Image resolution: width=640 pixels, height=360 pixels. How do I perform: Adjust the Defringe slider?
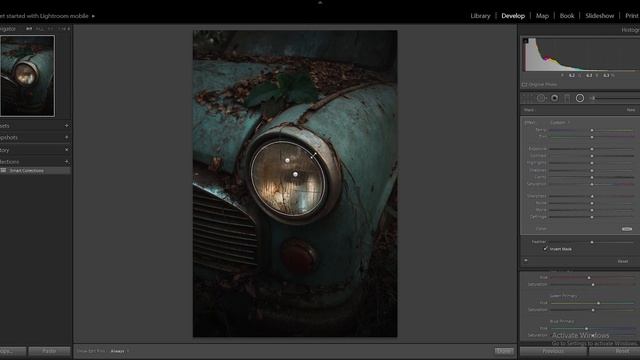[x=592, y=217]
